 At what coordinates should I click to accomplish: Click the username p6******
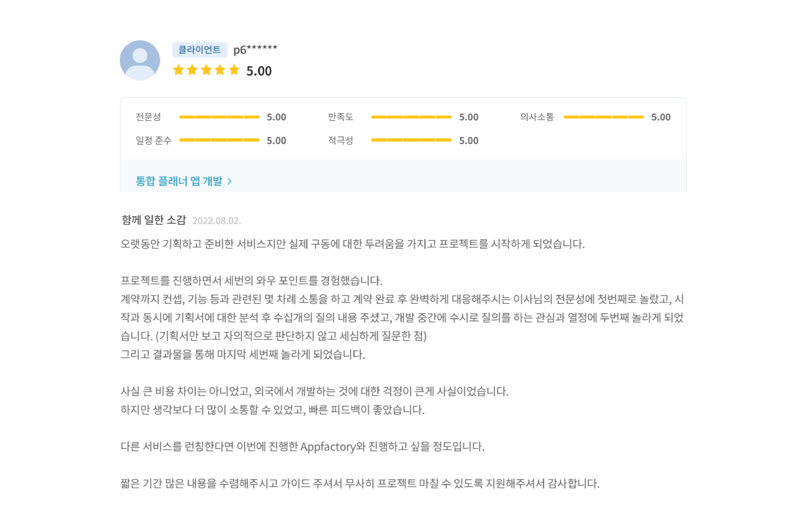pos(255,50)
